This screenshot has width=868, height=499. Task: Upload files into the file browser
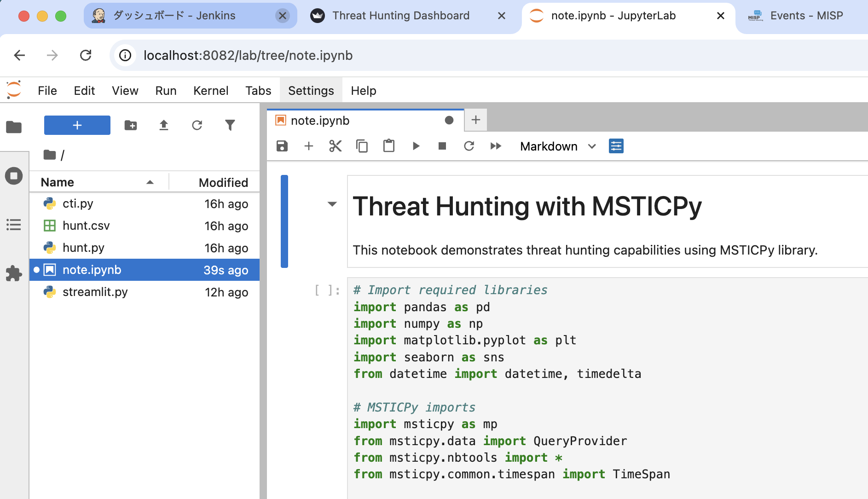164,125
